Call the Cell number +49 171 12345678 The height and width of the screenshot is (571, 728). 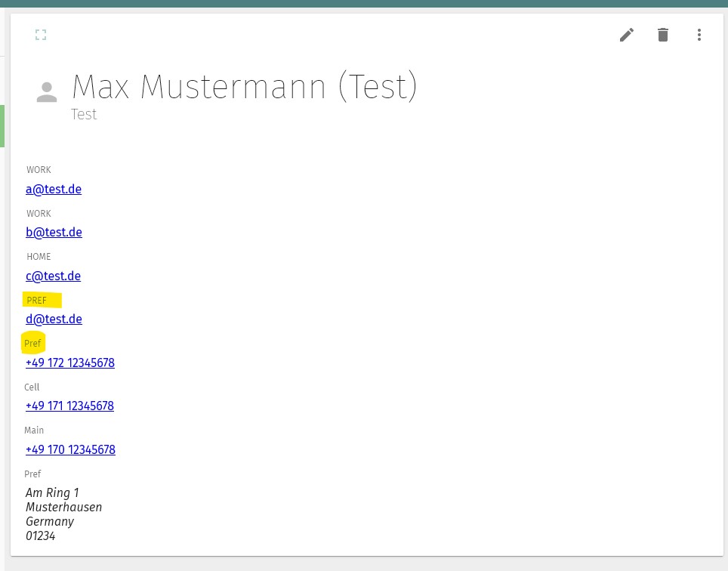pos(69,406)
